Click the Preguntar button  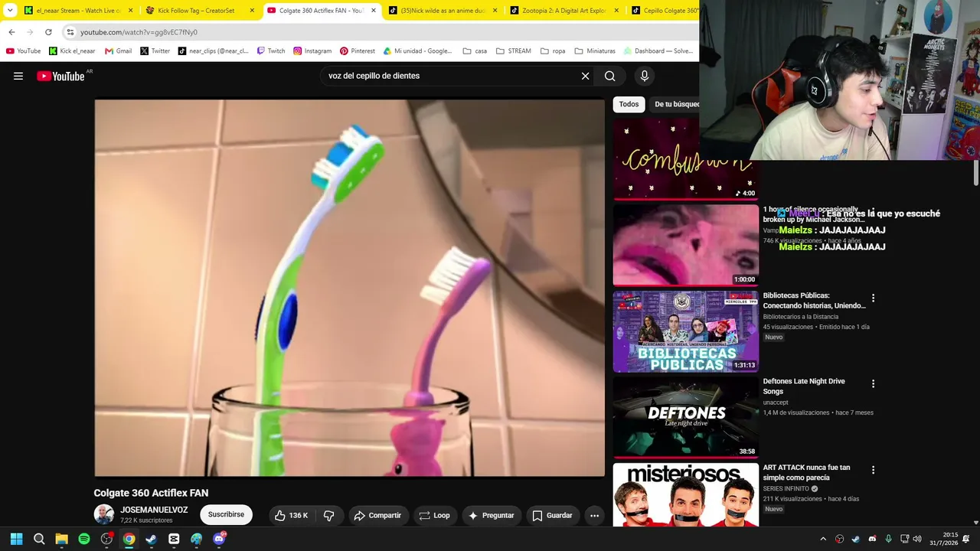pos(491,516)
